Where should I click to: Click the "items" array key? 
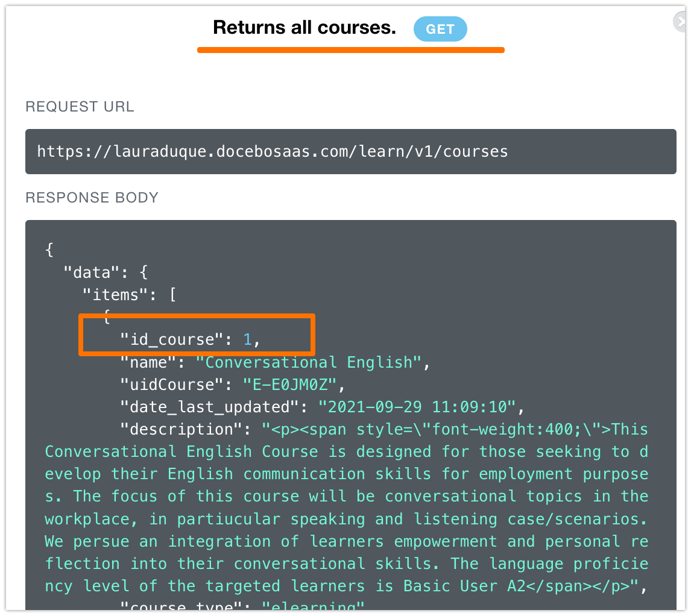(120, 295)
